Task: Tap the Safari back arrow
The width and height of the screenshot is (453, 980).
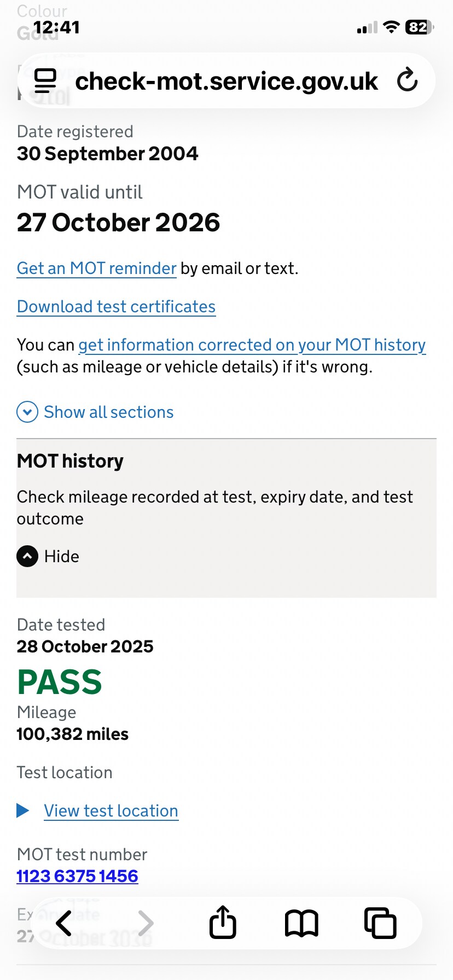Action: (63, 923)
